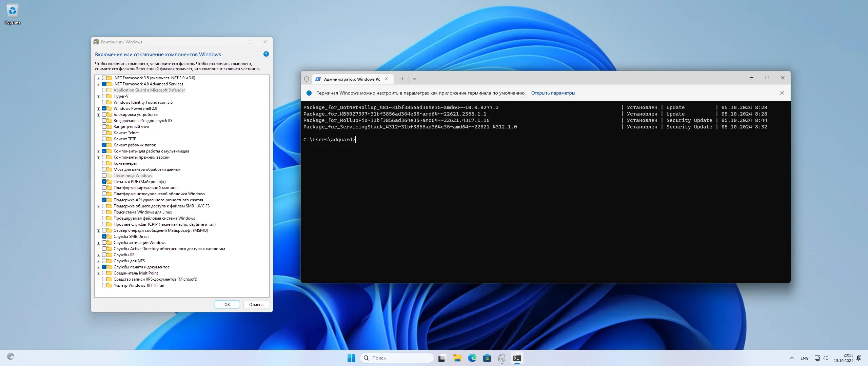This screenshot has height=366, width=868.
Task: Open Task View icon on the taskbar
Action: 441,358
